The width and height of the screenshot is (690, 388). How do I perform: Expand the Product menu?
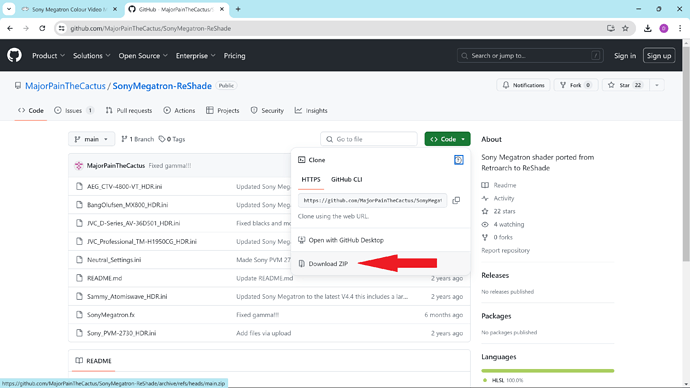pyautogui.click(x=48, y=56)
